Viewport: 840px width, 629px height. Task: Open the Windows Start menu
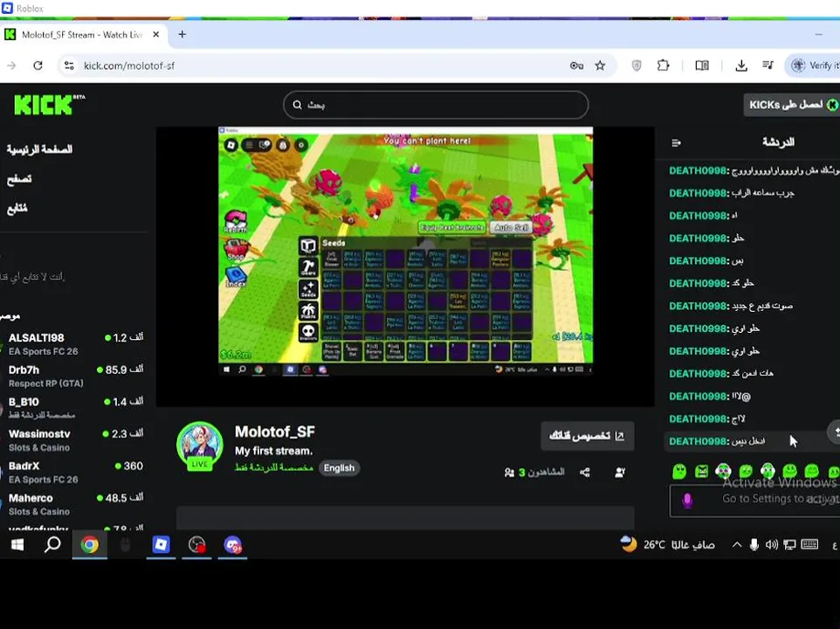click(17, 545)
